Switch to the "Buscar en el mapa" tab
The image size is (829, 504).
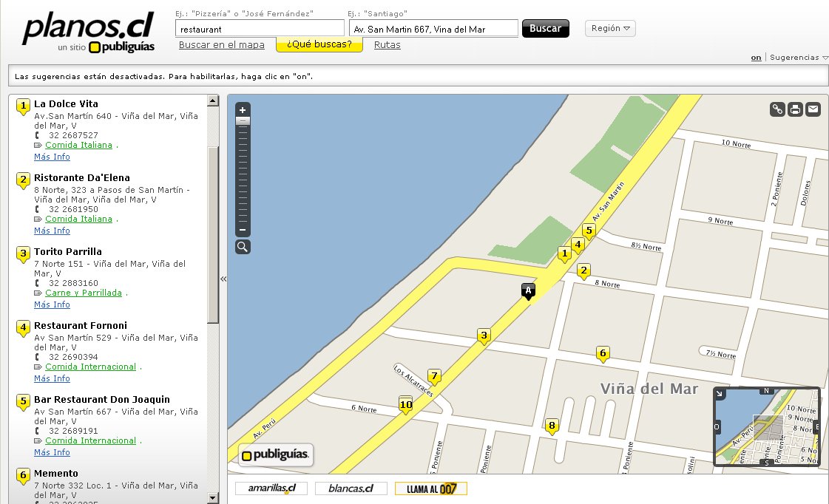222,45
